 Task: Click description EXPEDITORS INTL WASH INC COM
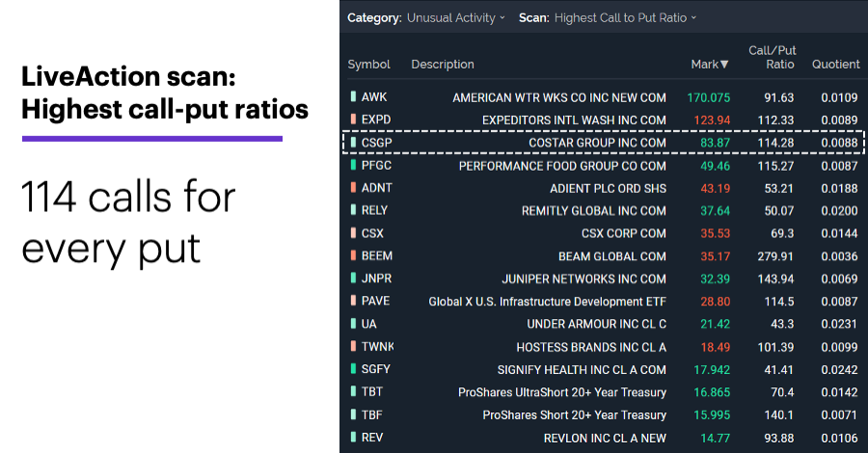[574, 120]
